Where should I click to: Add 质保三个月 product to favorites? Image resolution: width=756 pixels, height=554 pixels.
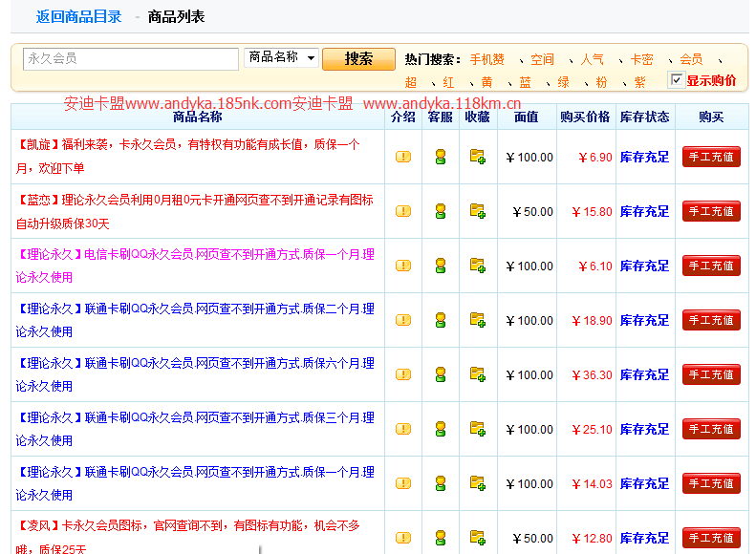click(x=477, y=429)
